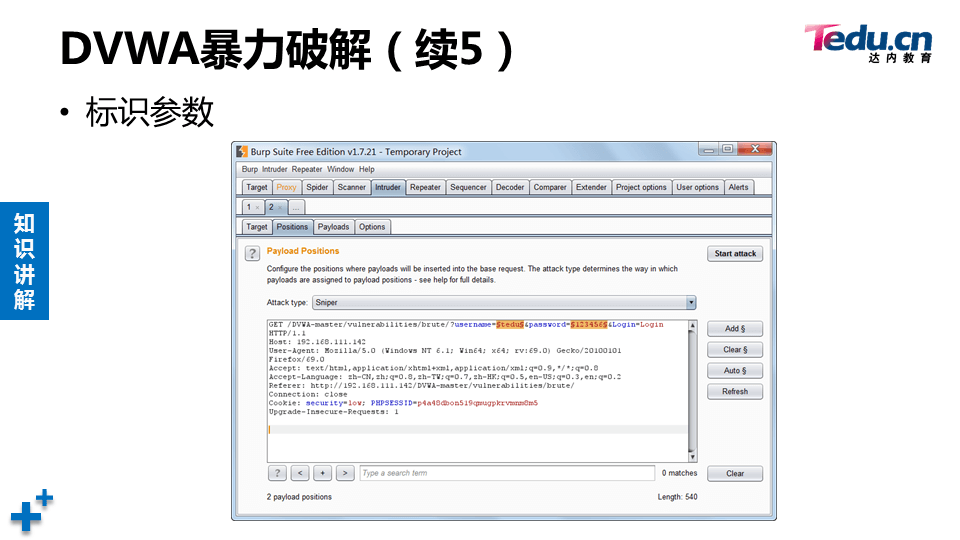
Task: Switch to the Repeater tab
Action: click(x=425, y=187)
